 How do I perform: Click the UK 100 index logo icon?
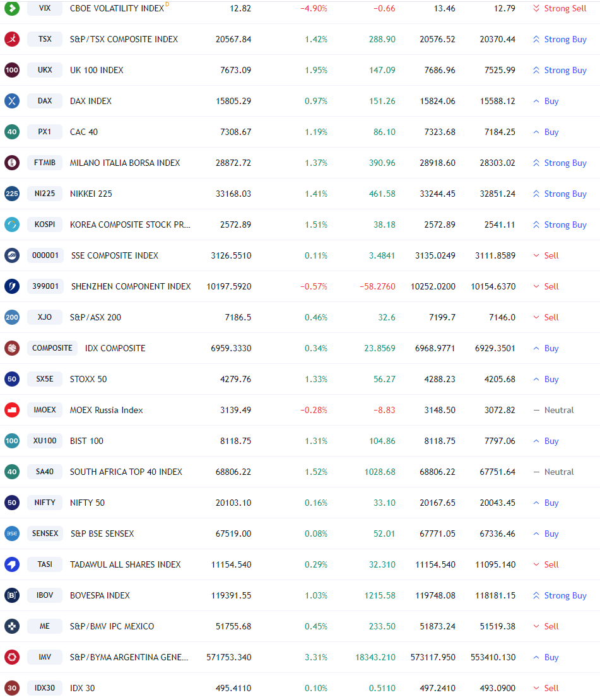(12, 70)
